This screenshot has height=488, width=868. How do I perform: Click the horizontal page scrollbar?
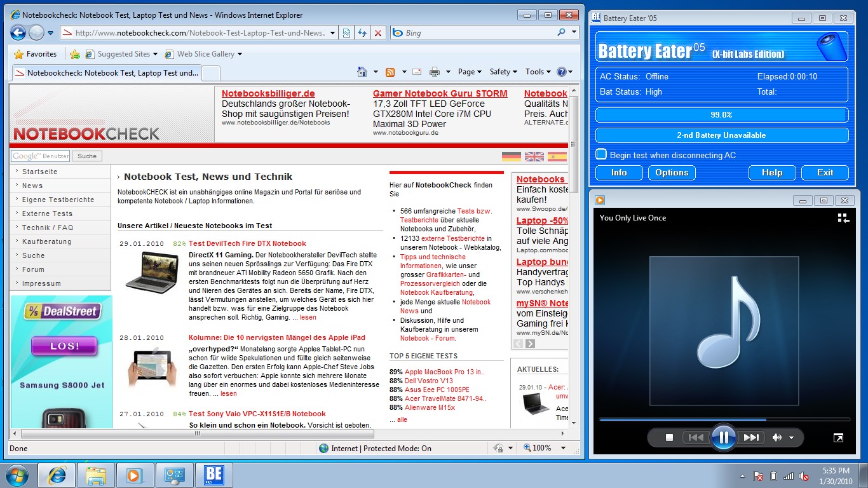tap(197, 433)
